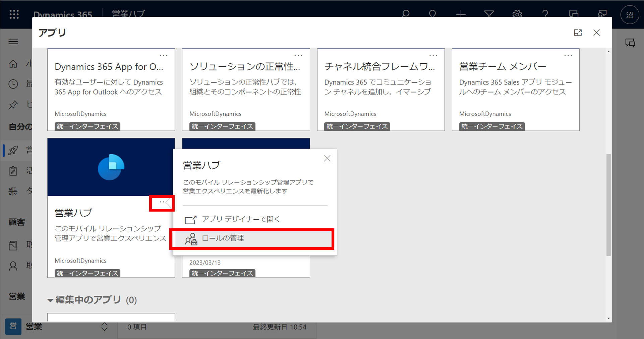Click the scrollbar down arrow
Viewport: 644px width, 339px height.
[x=608, y=318]
